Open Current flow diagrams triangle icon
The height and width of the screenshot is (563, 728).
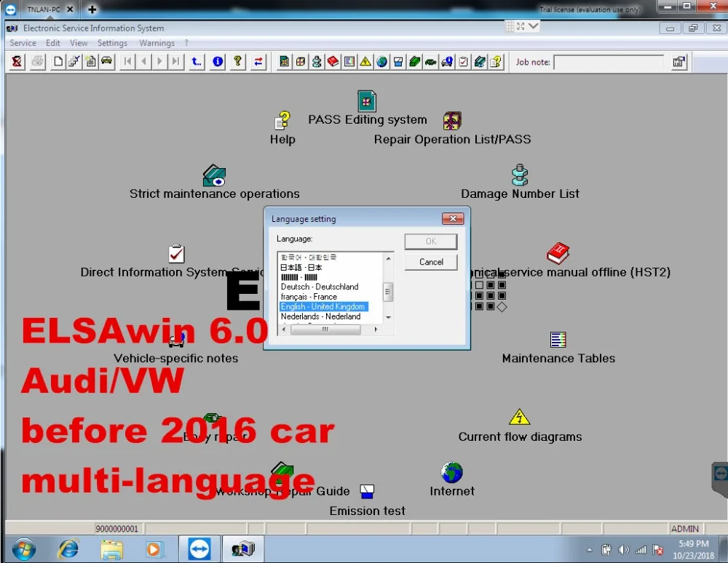pos(519,417)
